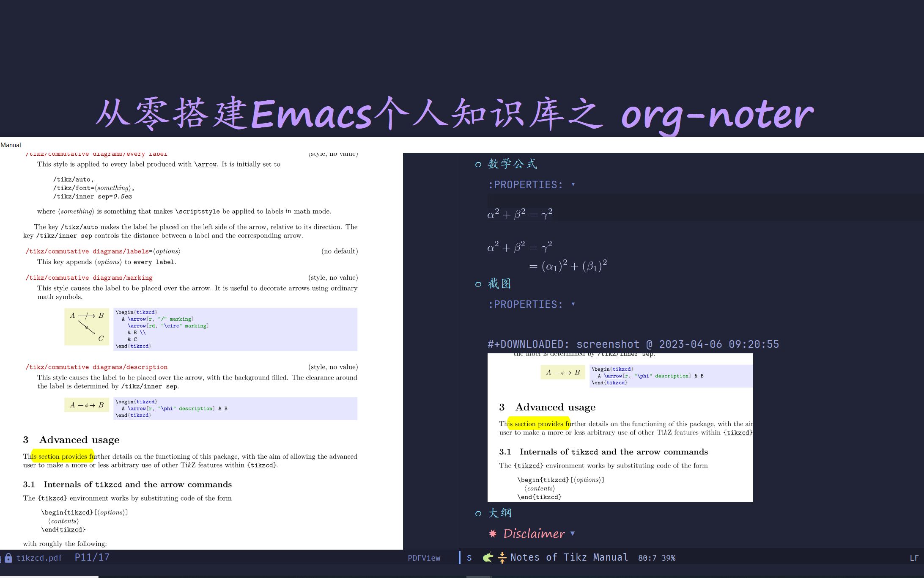Click the embedded screenshot image in notes
The width and height of the screenshot is (924, 578).
point(620,427)
